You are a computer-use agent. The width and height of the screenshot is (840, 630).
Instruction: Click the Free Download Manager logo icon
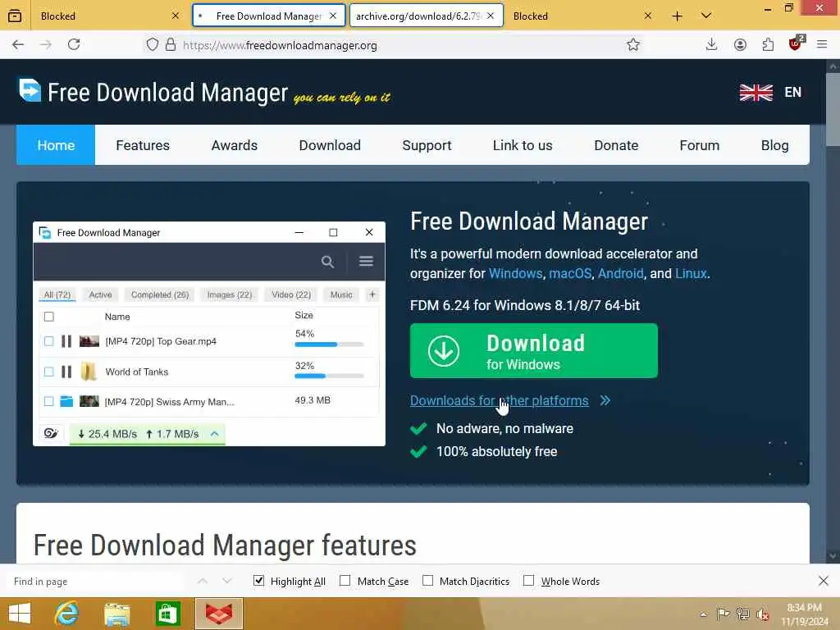point(30,90)
